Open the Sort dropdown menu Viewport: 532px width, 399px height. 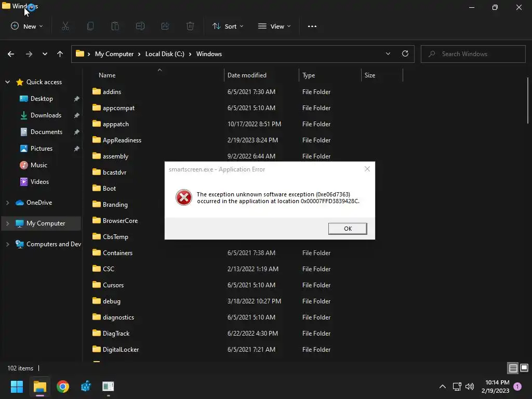click(x=228, y=26)
